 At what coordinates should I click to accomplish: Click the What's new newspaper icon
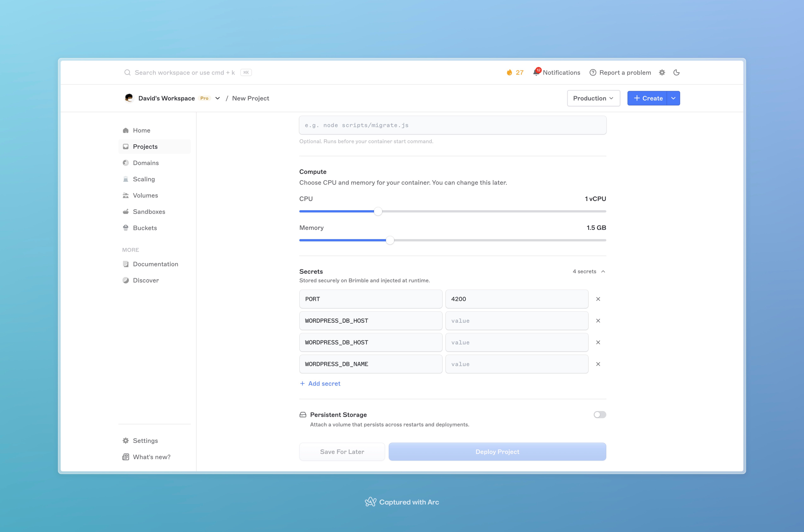pos(125,457)
